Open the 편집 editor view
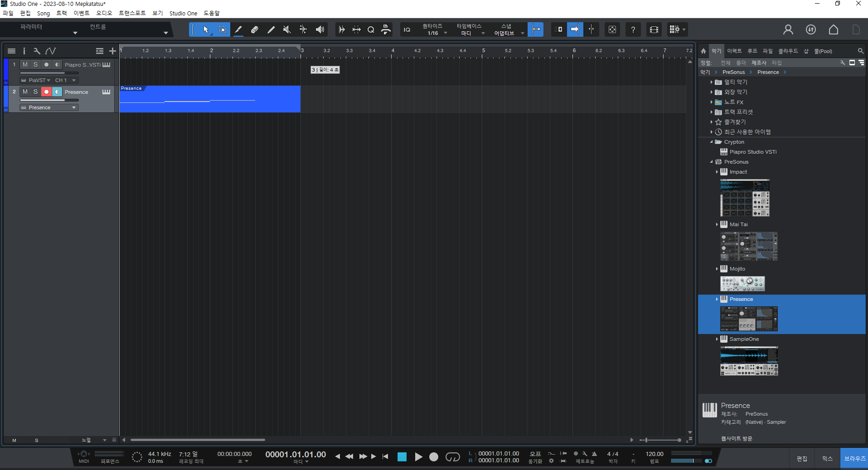868x470 pixels. point(802,459)
